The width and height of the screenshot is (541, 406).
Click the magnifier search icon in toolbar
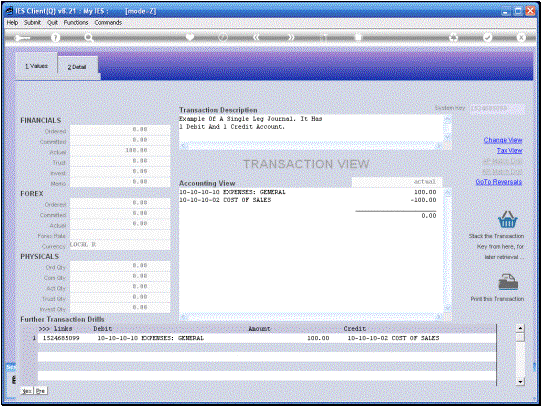[x=89, y=38]
